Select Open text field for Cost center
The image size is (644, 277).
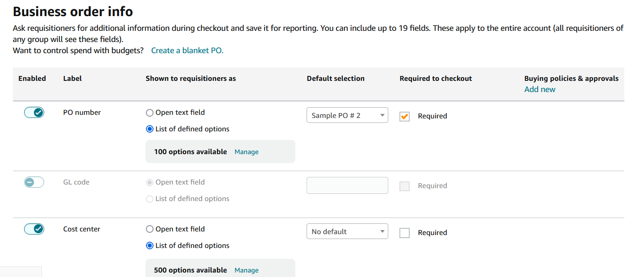coord(150,229)
